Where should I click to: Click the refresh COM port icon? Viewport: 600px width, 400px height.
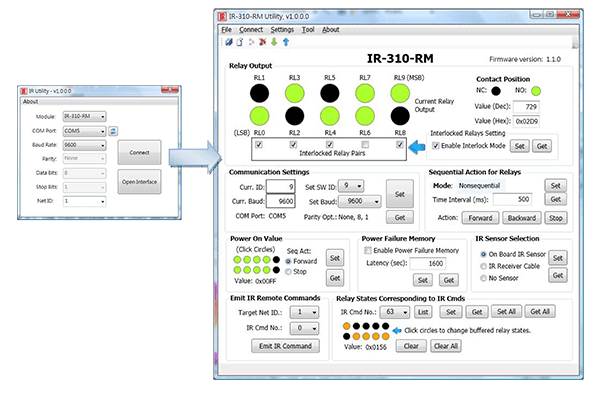pyautogui.click(x=113, y=131)
